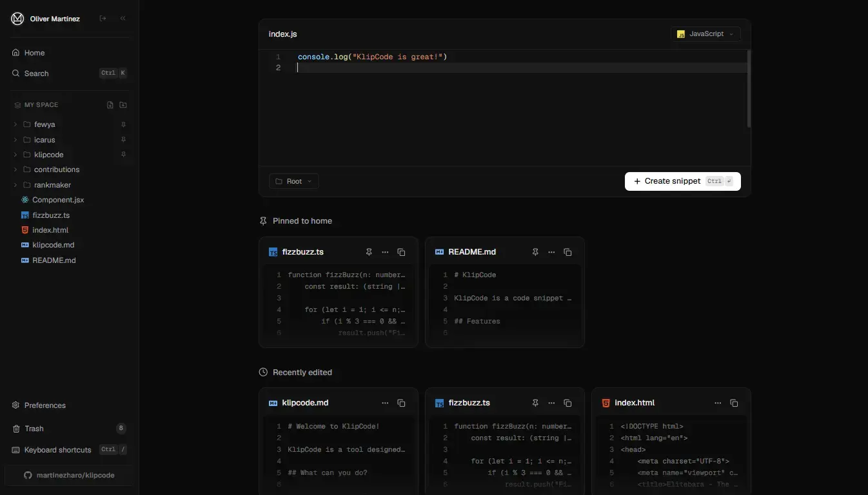
Task: Unpin the icarus folder
Action: click(123, 140)
